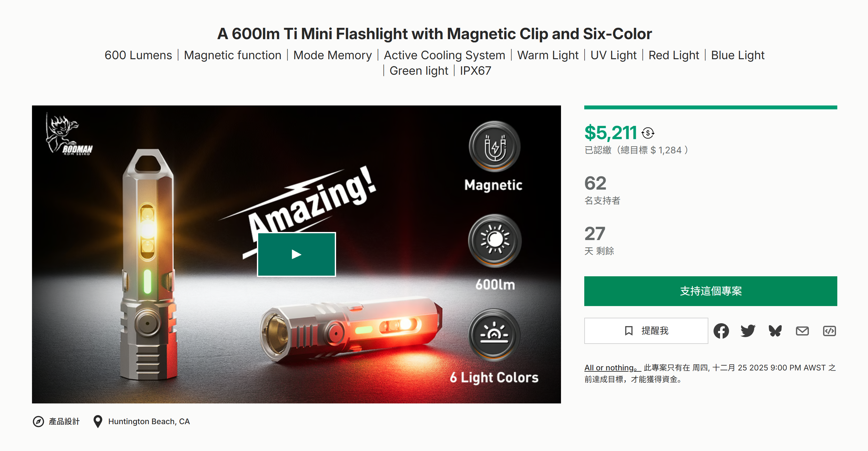
Task: Click the 600lm brightness icon in video
Action: click(494, 240)
